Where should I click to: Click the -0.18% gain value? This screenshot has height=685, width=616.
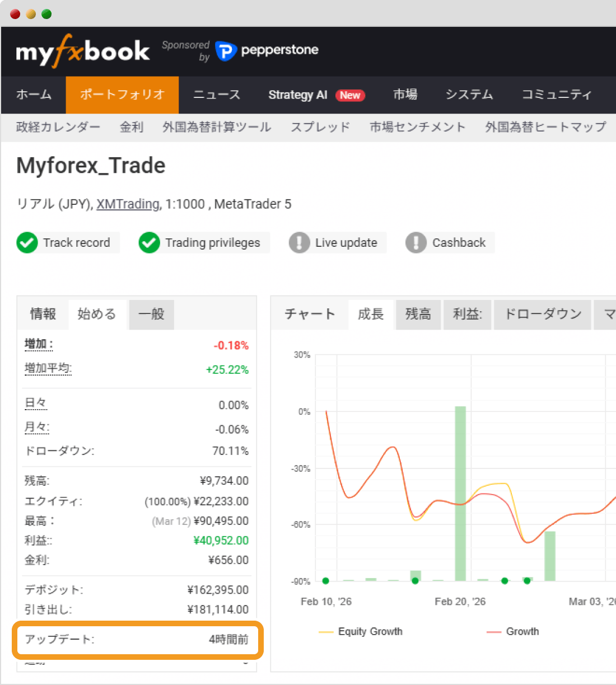(231, 345)
